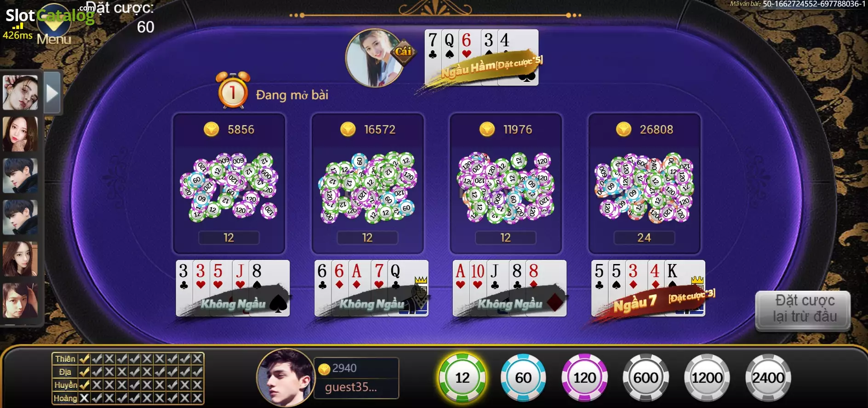Open guest35 player profile avatar
Screen dimensions: 868x408
point(286,378)
